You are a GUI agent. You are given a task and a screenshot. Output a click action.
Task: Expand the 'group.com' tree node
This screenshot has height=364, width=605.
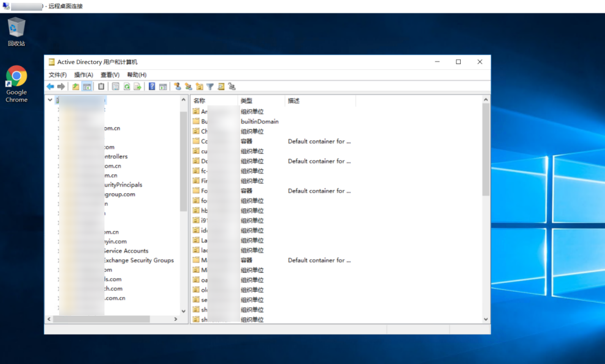pyautogui.click(x=59, y=194)
